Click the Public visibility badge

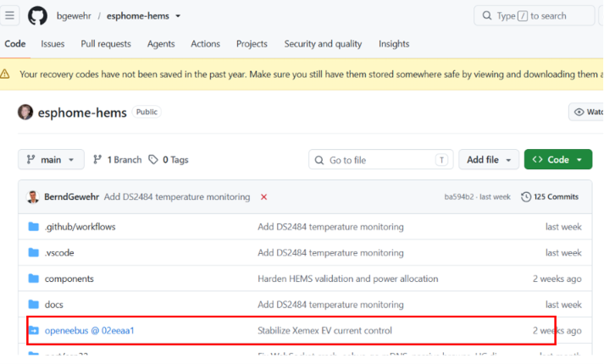point(147,112)
